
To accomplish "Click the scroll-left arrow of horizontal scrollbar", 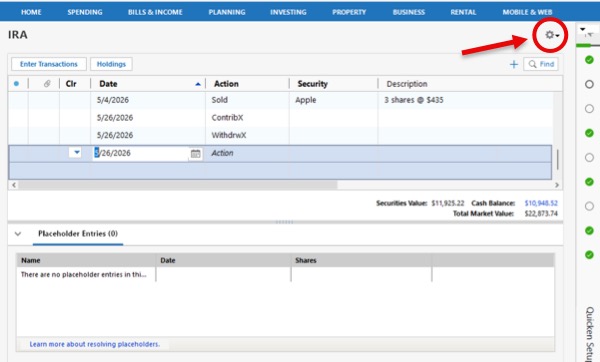I will [14, 185].
